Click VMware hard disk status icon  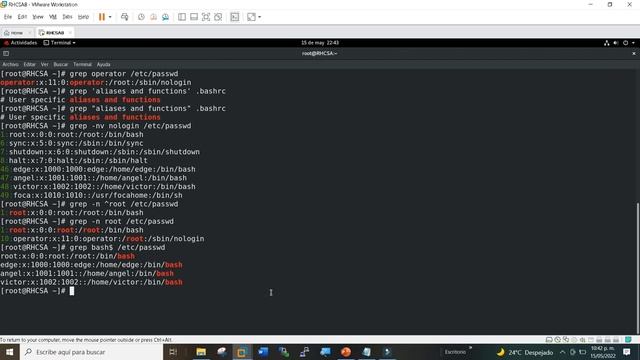(549, 340)
